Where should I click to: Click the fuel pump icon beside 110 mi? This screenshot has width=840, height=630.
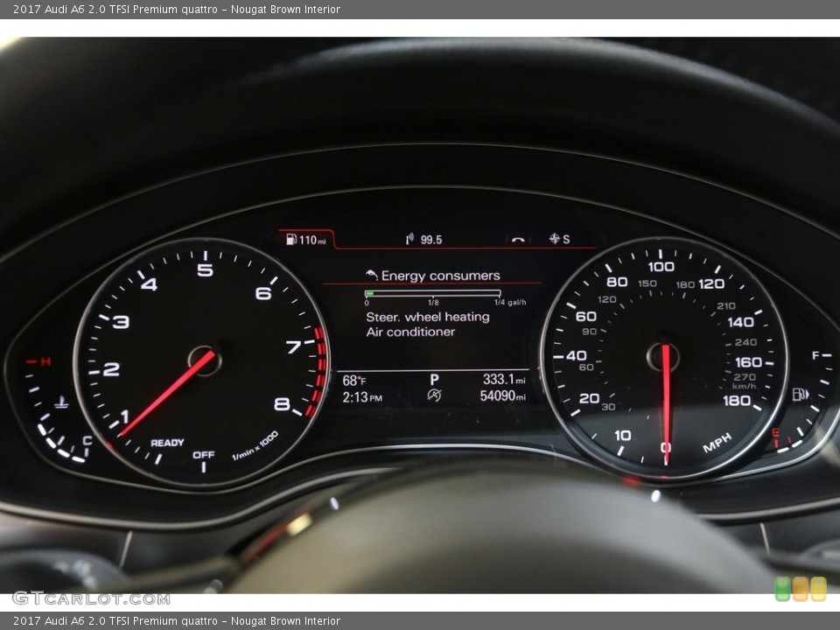point(291,239)
